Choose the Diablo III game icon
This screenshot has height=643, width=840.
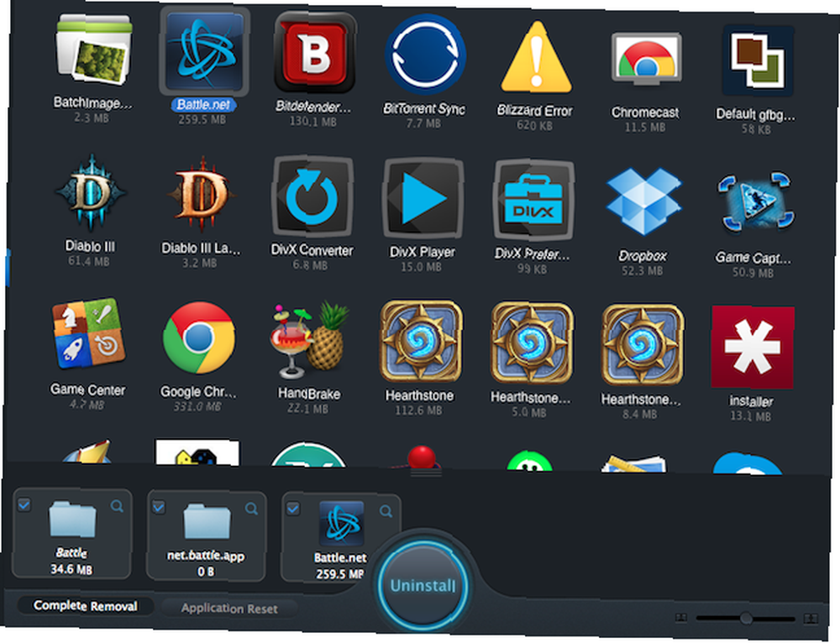tap(91, 193)
